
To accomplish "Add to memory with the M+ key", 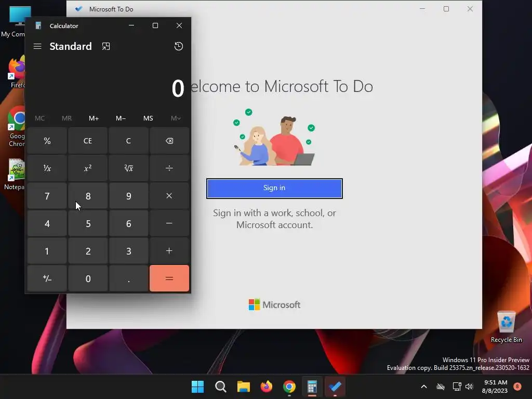I will coord(94,118).
